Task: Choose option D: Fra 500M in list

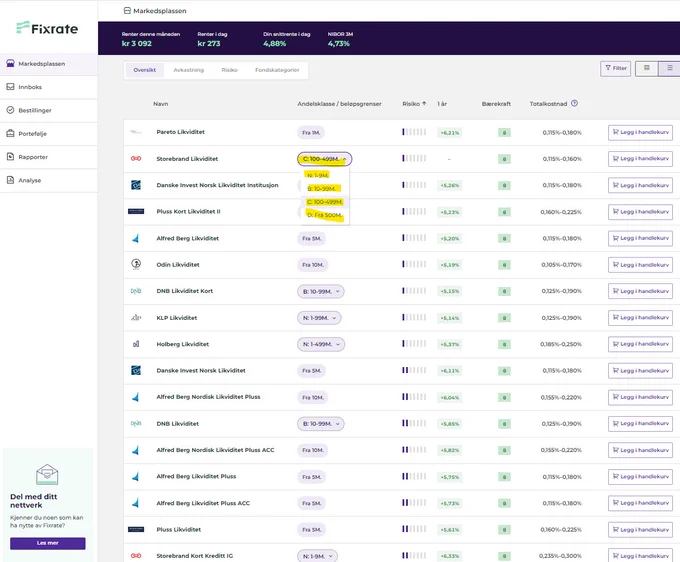Action: (325, 215)
